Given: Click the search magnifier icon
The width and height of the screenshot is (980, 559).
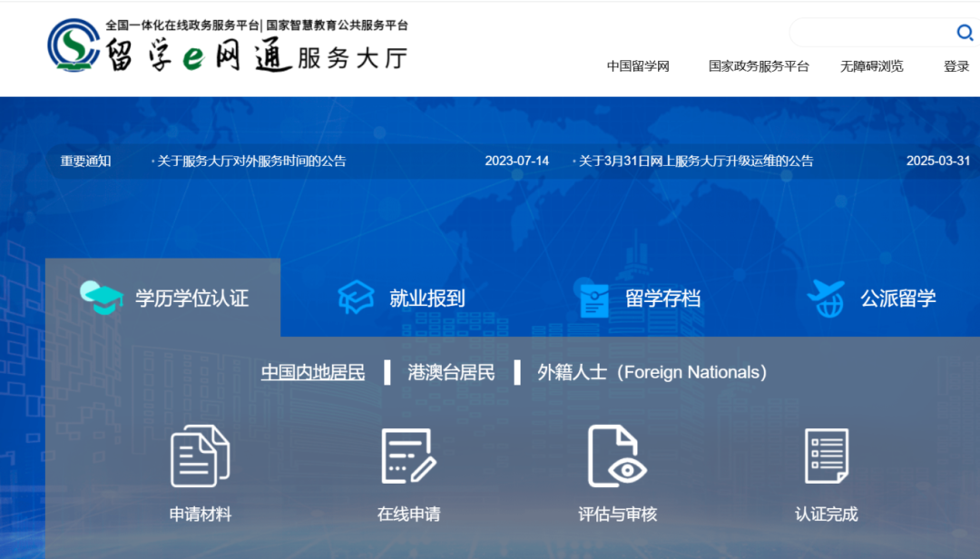Looking at the screenshot, I should click(x=965, y=34).
